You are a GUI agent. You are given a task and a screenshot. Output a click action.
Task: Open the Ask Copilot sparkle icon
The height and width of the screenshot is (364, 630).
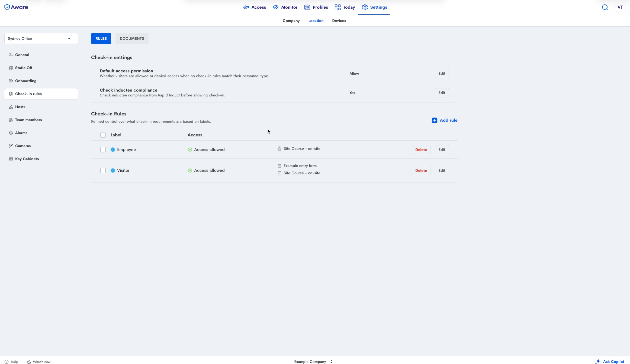(598, 361)
